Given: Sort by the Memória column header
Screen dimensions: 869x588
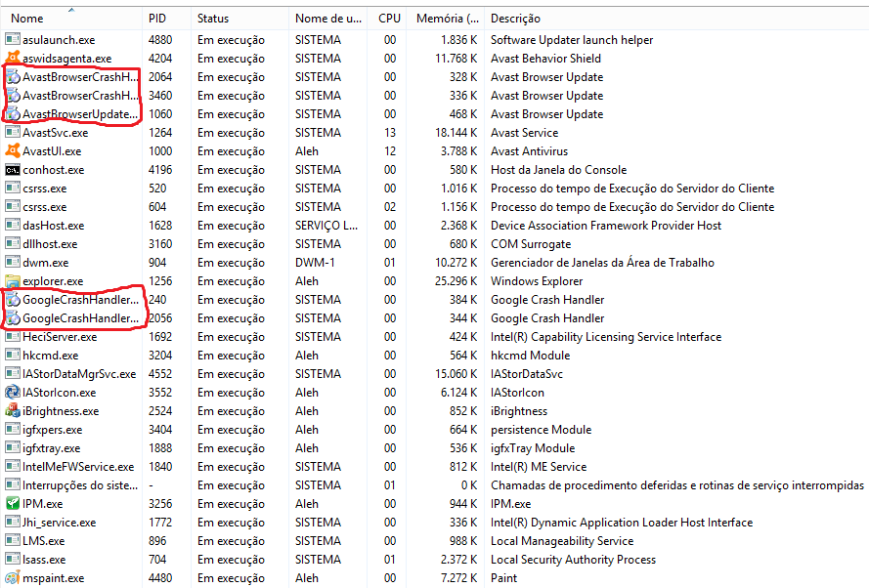Looking at the screenshot, I should pyautogui.click(x=448, y=19).
